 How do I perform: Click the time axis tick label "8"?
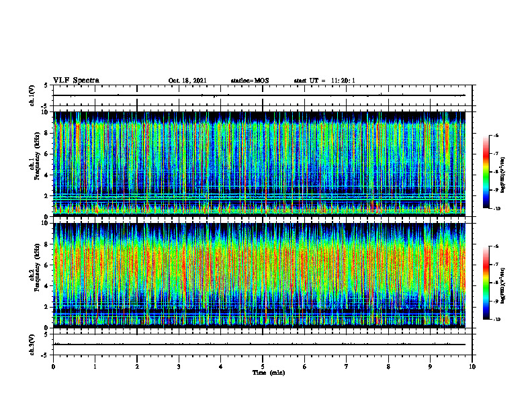coord(388,367)
